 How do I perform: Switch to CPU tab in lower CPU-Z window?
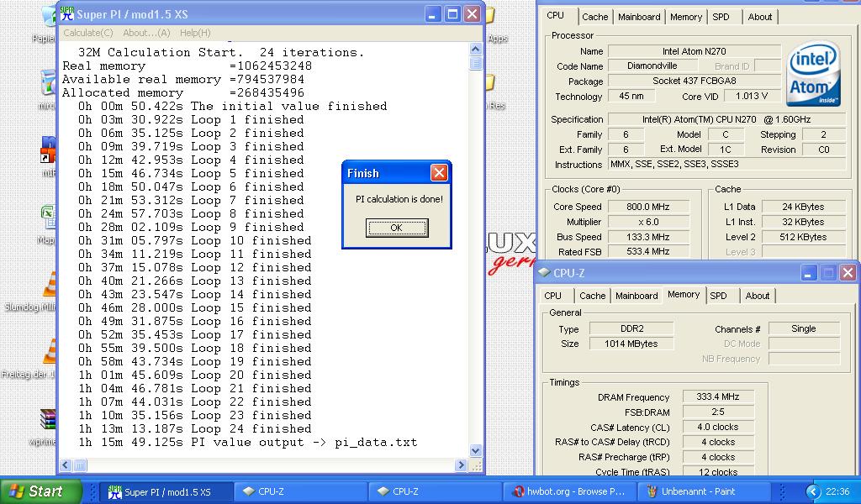pos(553,296)
